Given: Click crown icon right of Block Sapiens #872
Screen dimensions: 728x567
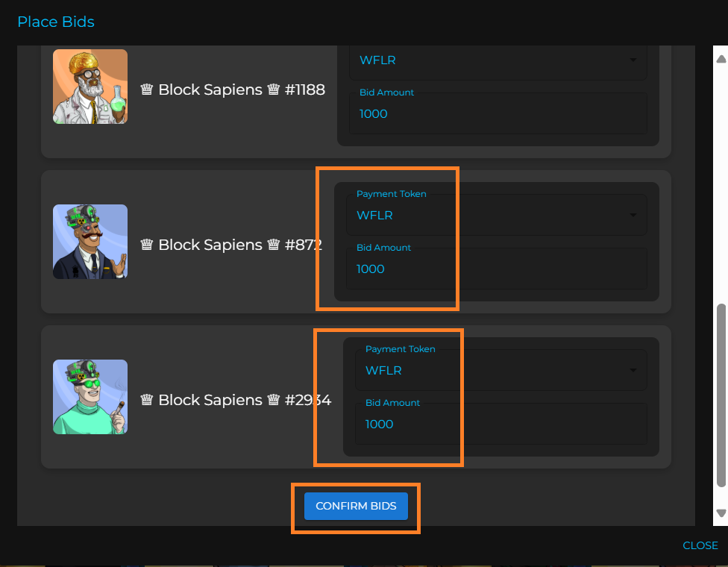Looking at the screenshot, I should [x=273, y=245].
